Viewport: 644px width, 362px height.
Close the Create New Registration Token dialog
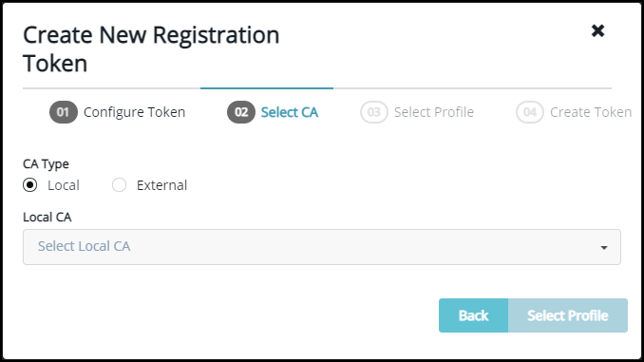[597, 30]
